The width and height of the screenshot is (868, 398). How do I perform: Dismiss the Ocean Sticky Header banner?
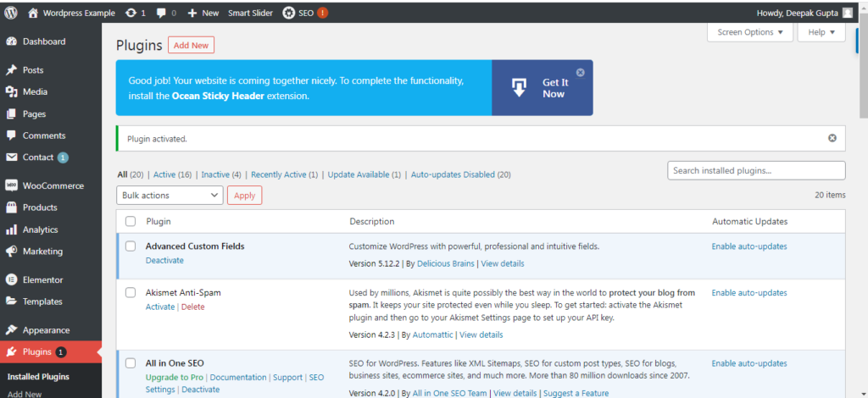point(580,73)
